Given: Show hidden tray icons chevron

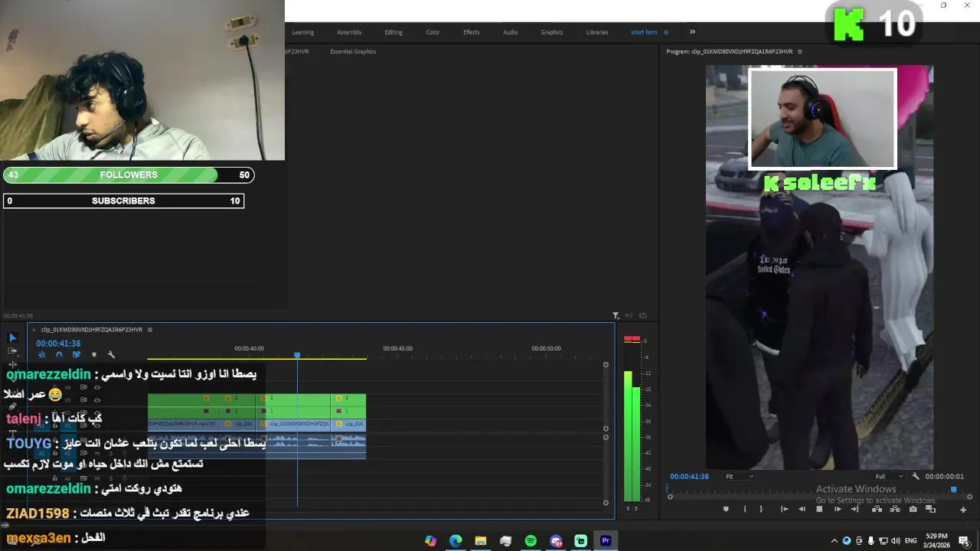Looking at the screenshot, I should [x=835, y=541].
